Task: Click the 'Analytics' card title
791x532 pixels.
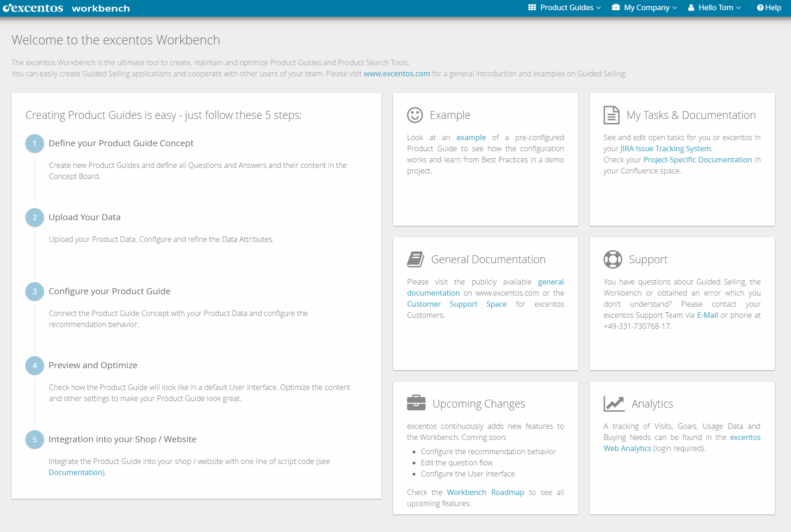Action: (652, 404)
